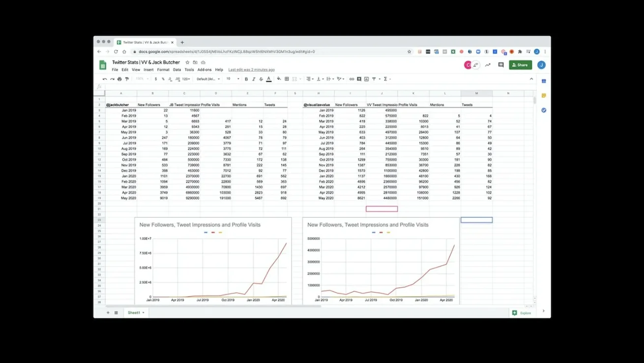644x363 pixels.
Task: Open the more number formats dropdown
Action: pyautogui.click(x=186, y=79)
